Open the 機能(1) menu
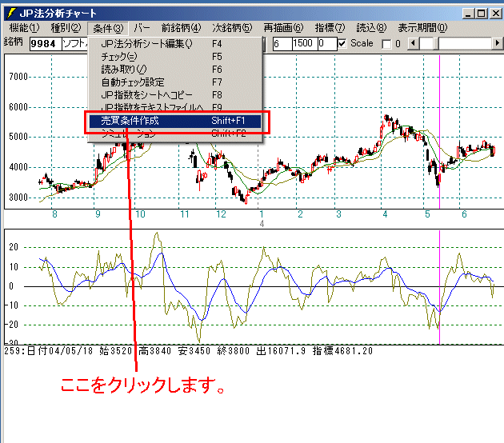Image resolution: width=504 pixels, height=443 pixels. point(24,28)
